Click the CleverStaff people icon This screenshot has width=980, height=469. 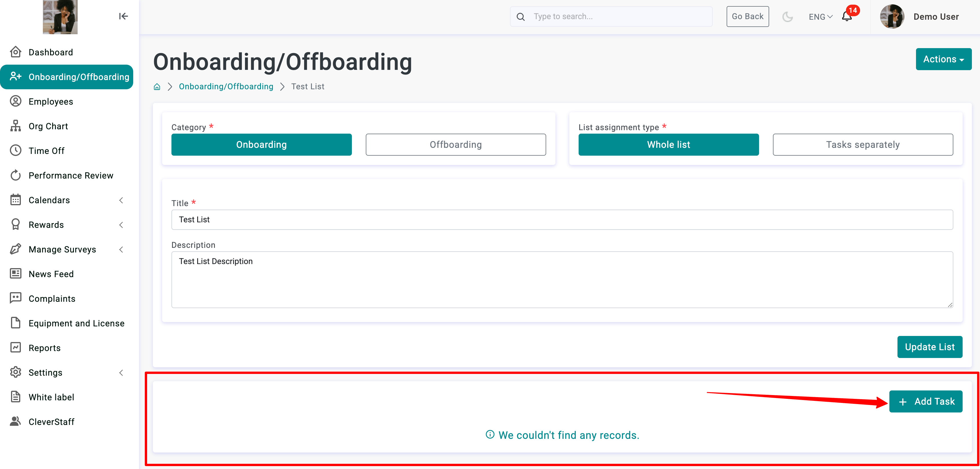point(16,421)
